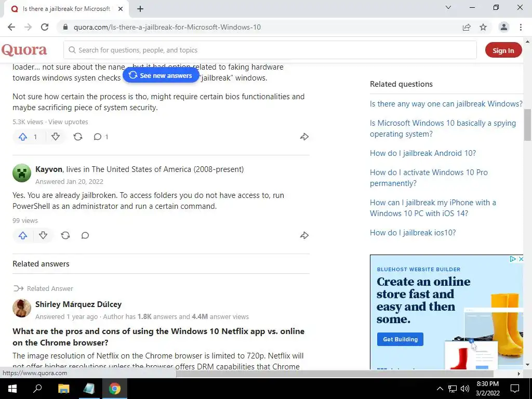Image resolution: width=532 pixels, height=399 pixels.
Task: Open View upvotes link
Action: coord(68,122)
